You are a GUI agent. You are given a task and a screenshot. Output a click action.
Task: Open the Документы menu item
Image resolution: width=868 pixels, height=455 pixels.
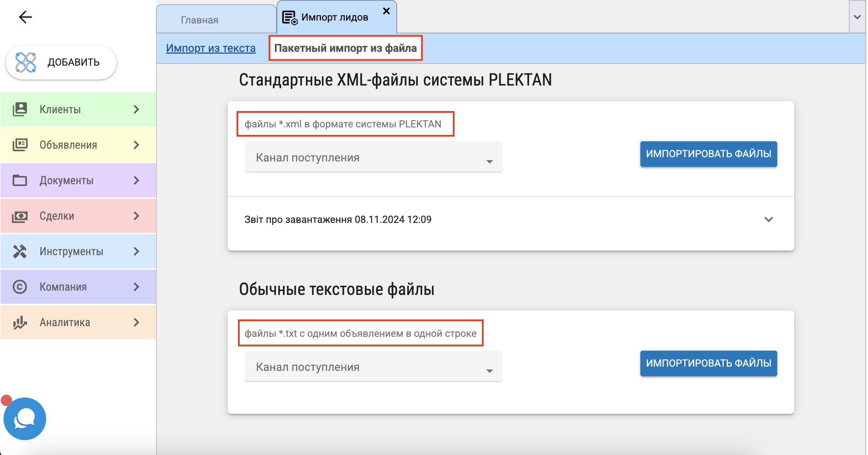78,180
